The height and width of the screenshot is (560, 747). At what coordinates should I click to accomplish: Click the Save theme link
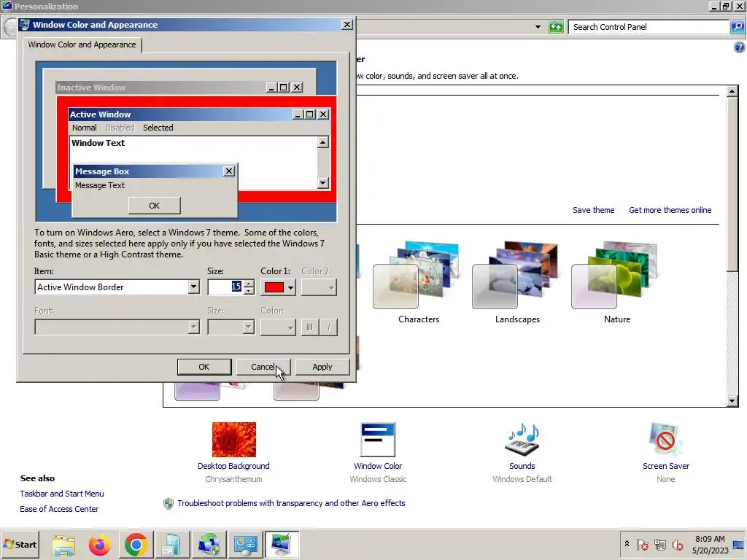pos(593,210)
